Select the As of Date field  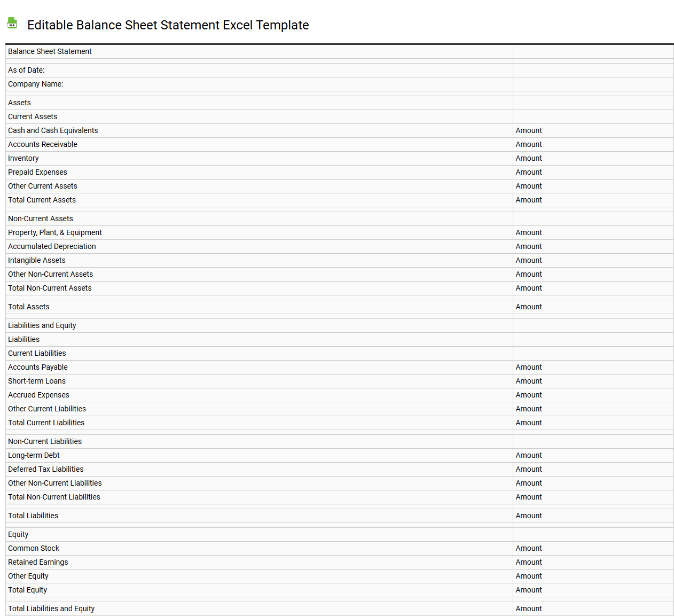coord(26,70)
